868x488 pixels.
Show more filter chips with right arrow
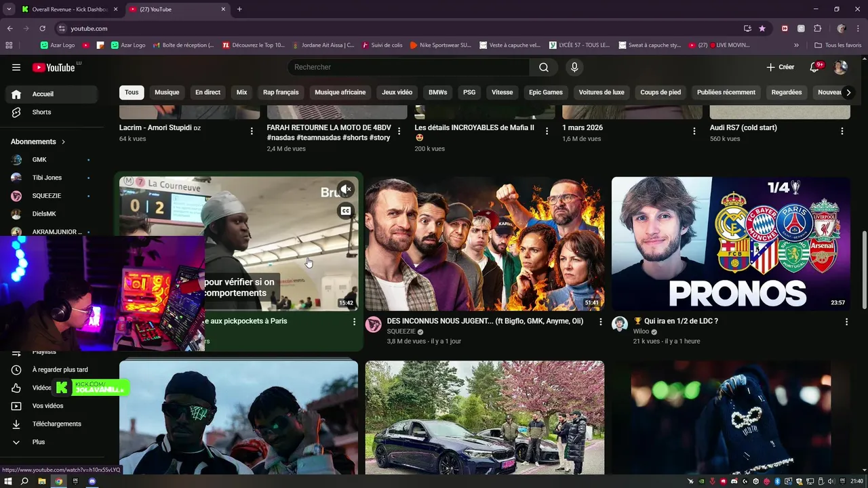[x=848, y=92]
